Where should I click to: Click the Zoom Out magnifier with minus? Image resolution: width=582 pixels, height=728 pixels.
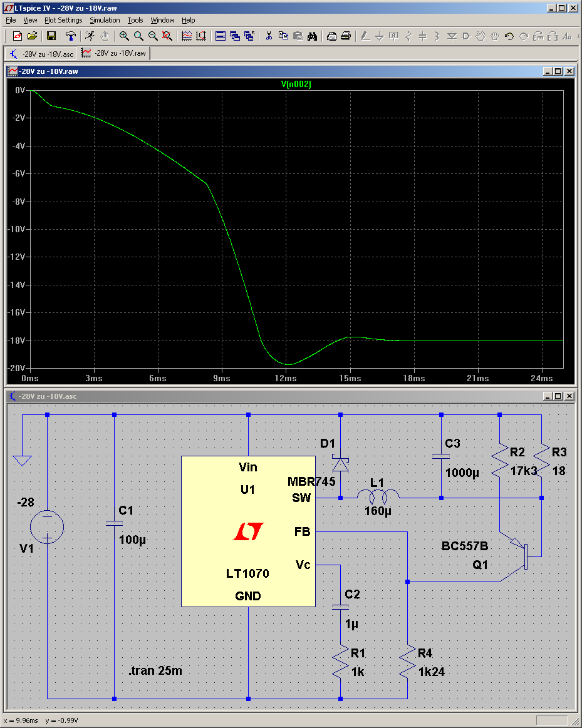click(153, 36)
